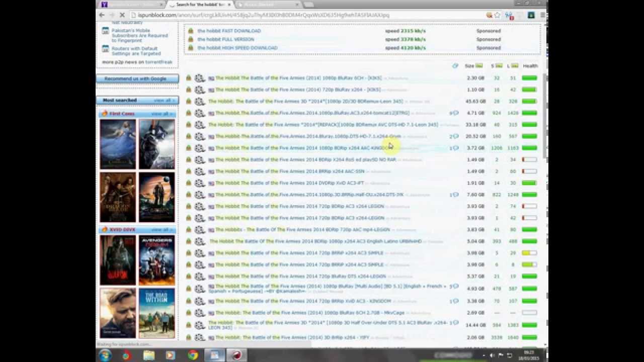Click health bar of MkvCage 2.69 GB row
Screen dimensions: 644x362
[x=529, y=313]
